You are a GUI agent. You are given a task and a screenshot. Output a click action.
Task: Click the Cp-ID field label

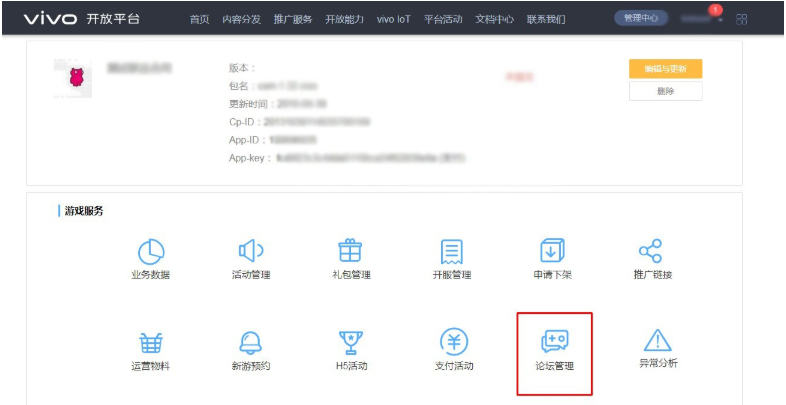click(x=243, y=122)
